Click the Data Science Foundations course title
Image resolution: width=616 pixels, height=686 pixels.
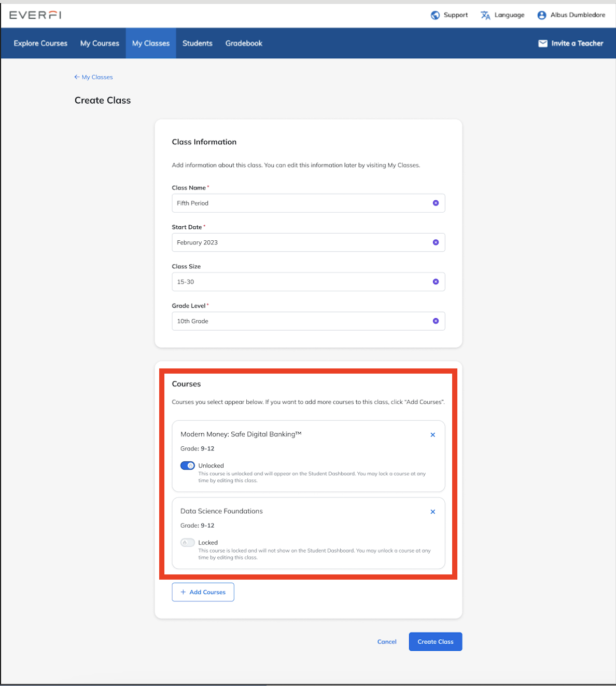[221, 511]
